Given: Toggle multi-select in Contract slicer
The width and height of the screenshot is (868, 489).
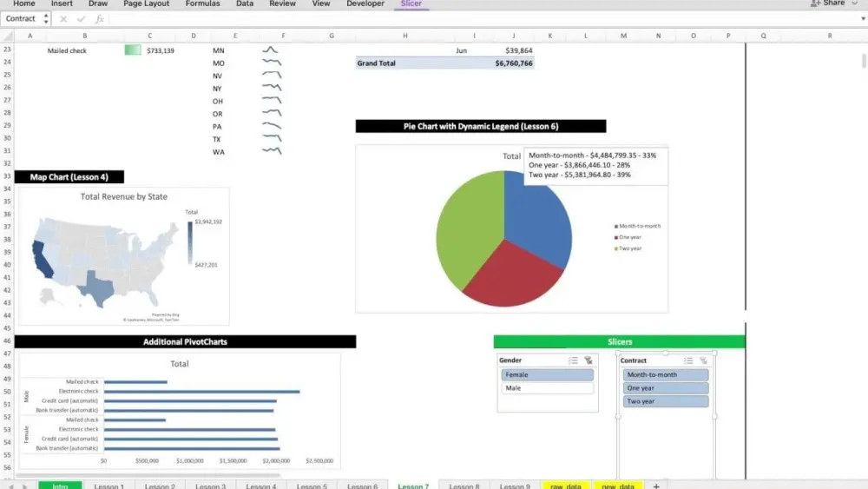Looking at the screenshot, I should 688,360.
